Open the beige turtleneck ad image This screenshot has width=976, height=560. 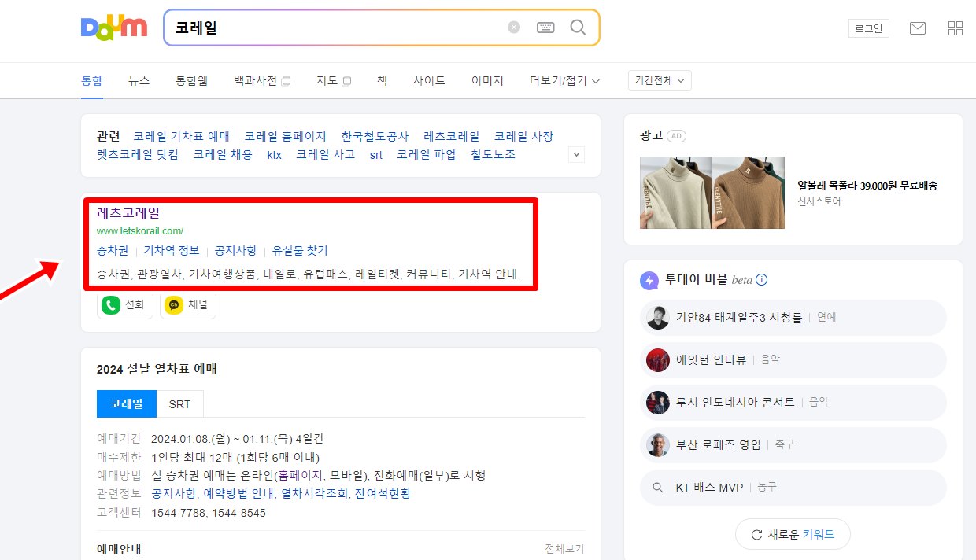(x=675, y=193)
